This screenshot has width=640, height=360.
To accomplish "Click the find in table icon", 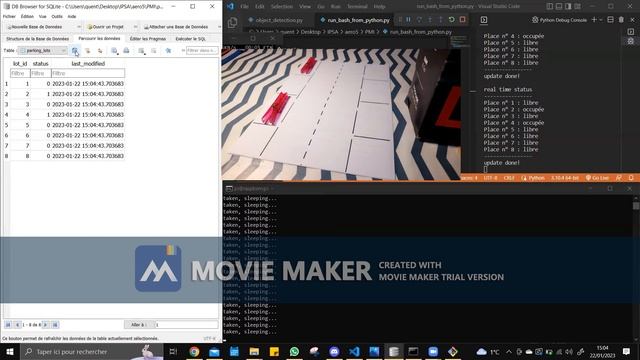I will click(168, 51).
